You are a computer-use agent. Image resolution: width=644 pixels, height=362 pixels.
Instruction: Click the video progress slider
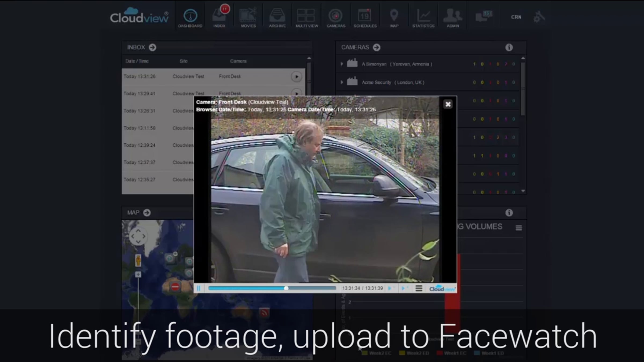tap(286, 288)
